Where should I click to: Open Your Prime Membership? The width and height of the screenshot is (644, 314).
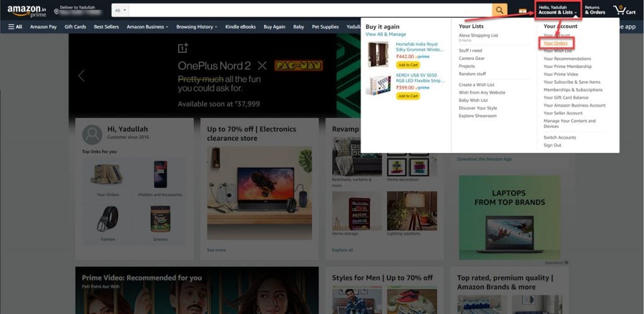click(x=568, y=67)
